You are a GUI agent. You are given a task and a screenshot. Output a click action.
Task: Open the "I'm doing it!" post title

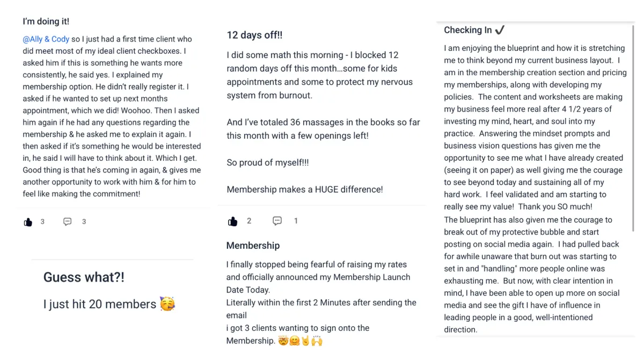pos(46,21)
